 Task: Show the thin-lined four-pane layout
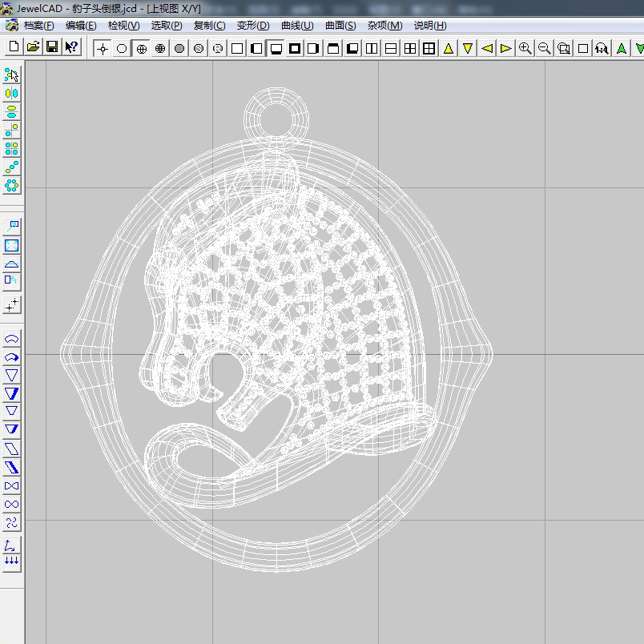click(410, 49)
